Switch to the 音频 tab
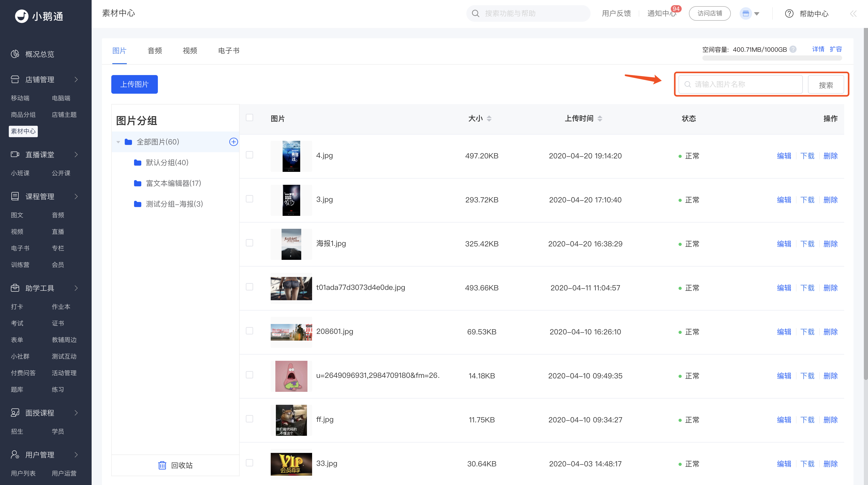This screenshot has width=868, height=485. (155, 50)
